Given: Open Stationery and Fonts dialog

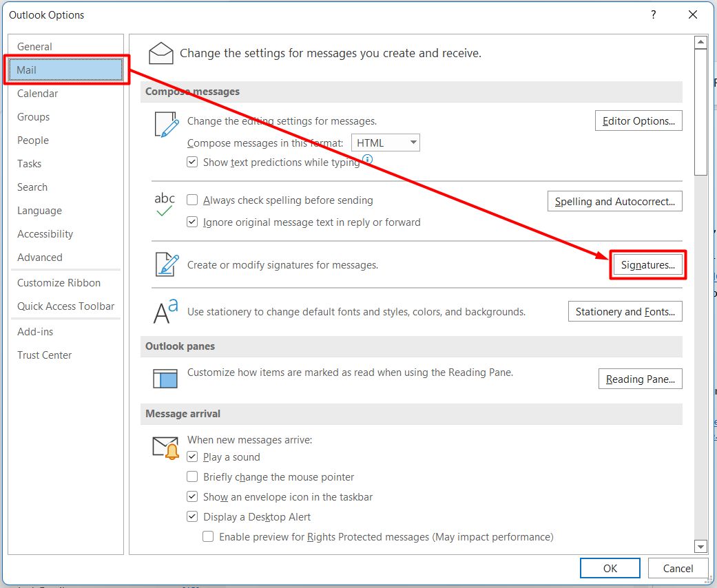Looking at the screenshot, I should [x=625, y=311].
